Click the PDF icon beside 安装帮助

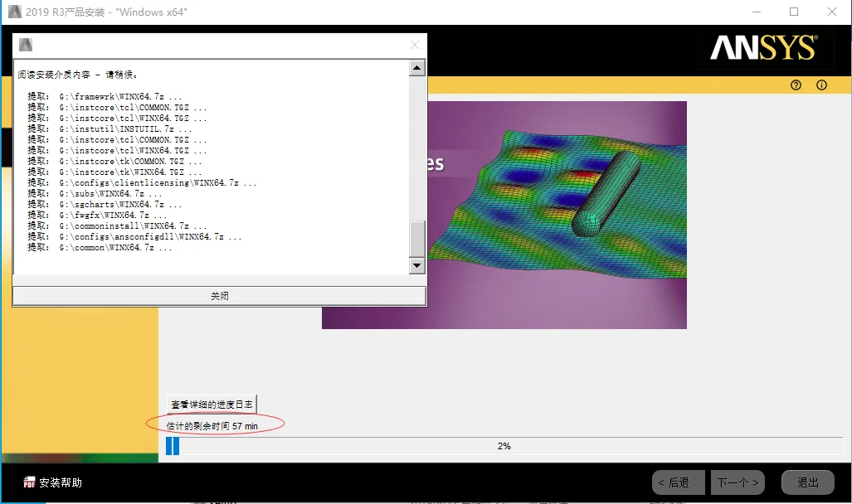29,482
